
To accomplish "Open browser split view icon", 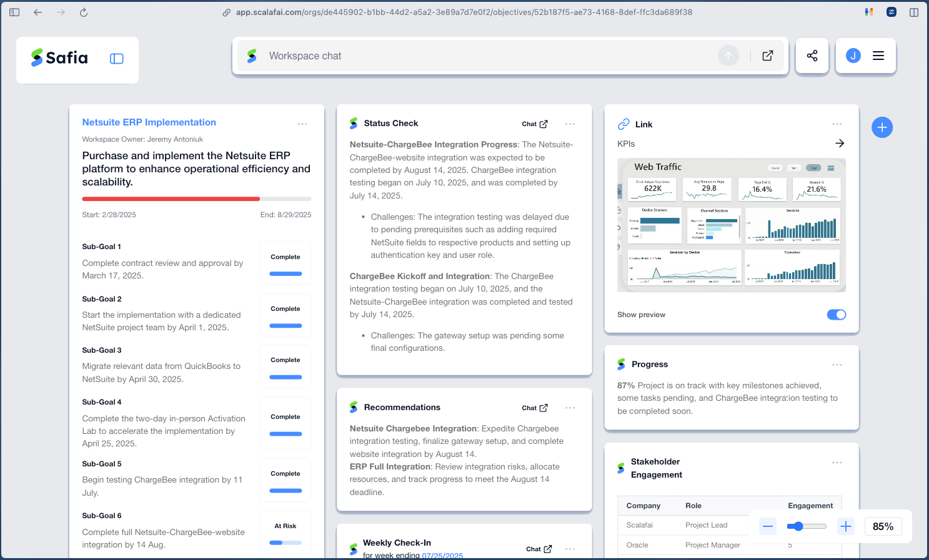I will pyautogui.click(x=914, y=12).
